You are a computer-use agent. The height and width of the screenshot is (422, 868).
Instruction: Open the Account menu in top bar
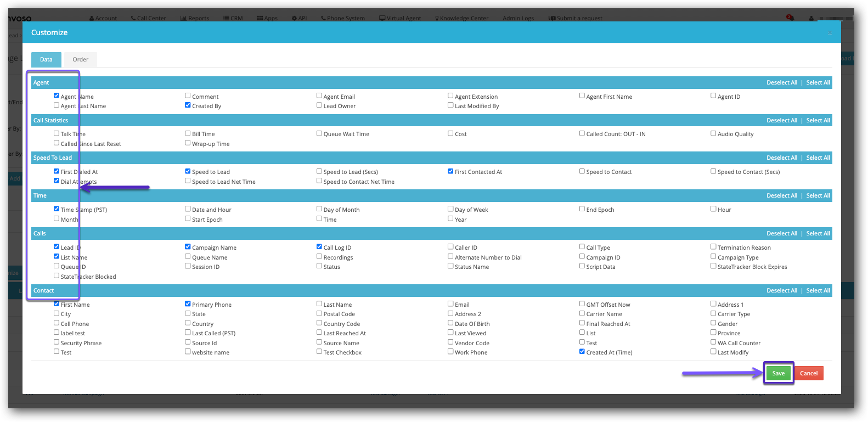point(103,18)
